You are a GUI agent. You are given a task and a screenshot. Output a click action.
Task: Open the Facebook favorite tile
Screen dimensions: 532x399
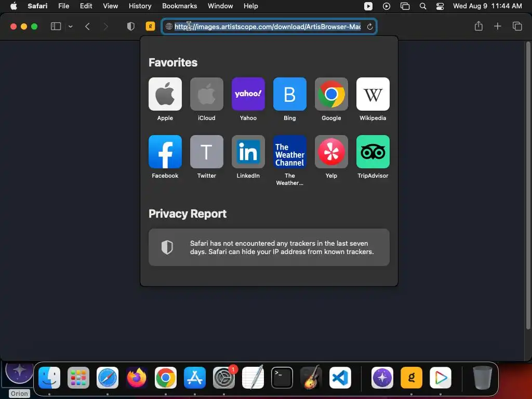coord(165,152)
